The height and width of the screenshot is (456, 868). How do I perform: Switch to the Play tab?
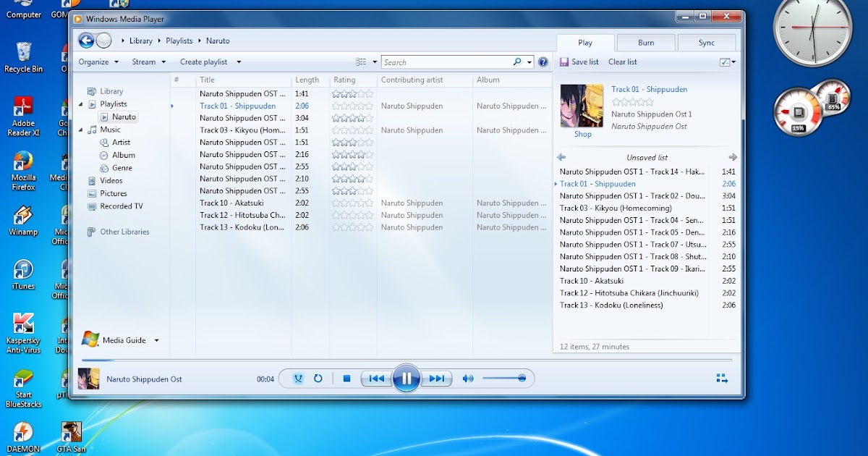pos(585,43)
